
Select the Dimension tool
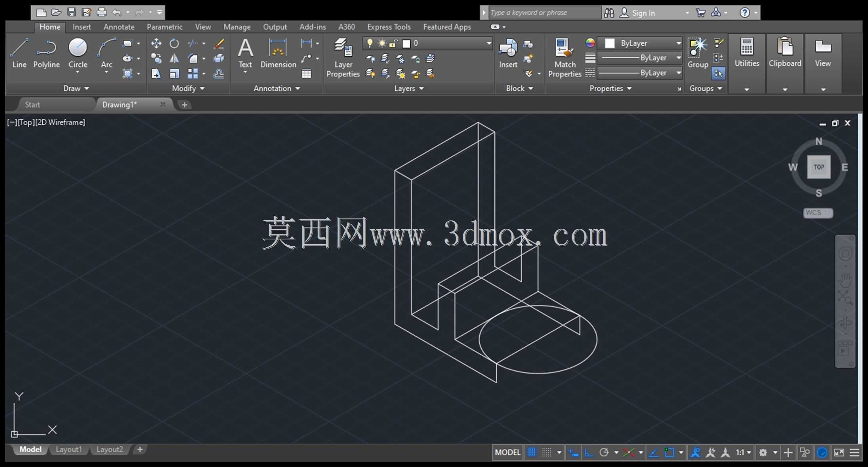point(278,53)
